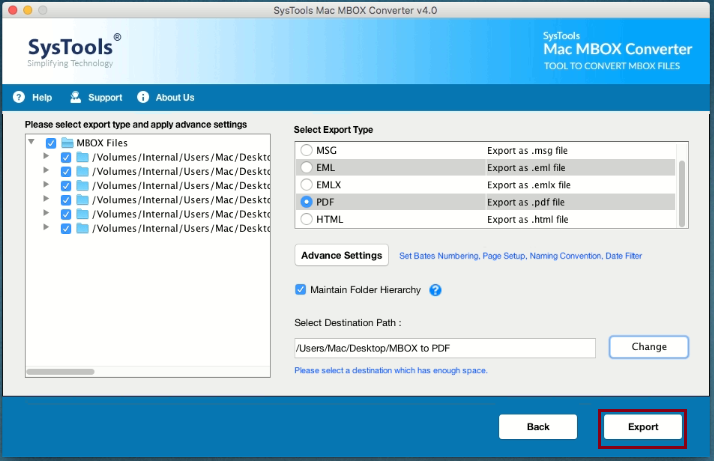The height and width of the screenshot is (461, 714).
Task: Uncheck the first /Volumes folder checkbox
Action: [x=66, y=158]
